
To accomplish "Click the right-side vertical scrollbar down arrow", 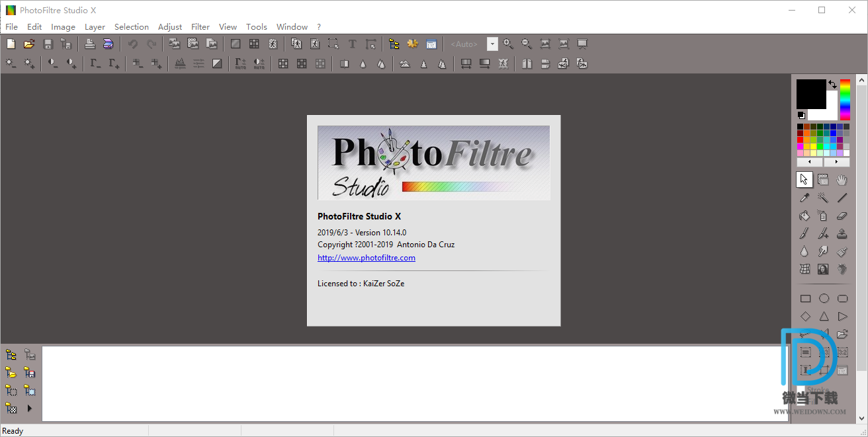I will 861,418.
